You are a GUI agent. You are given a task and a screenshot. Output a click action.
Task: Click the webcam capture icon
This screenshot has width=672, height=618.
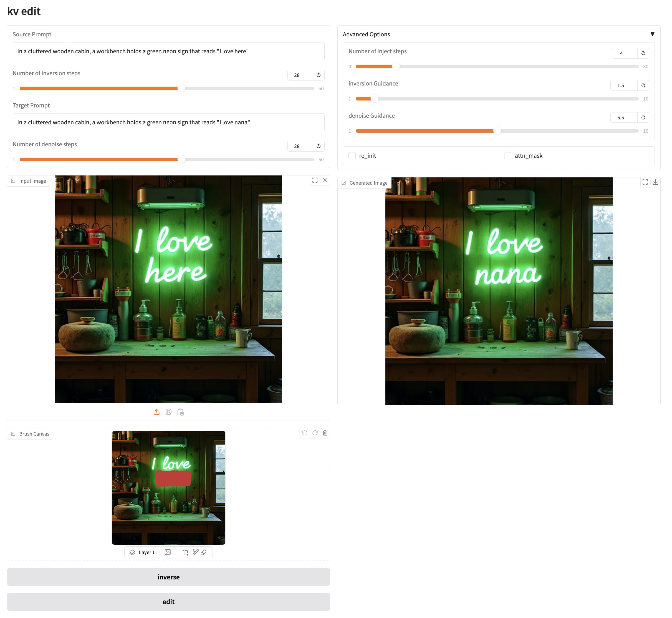coord(168,412)
